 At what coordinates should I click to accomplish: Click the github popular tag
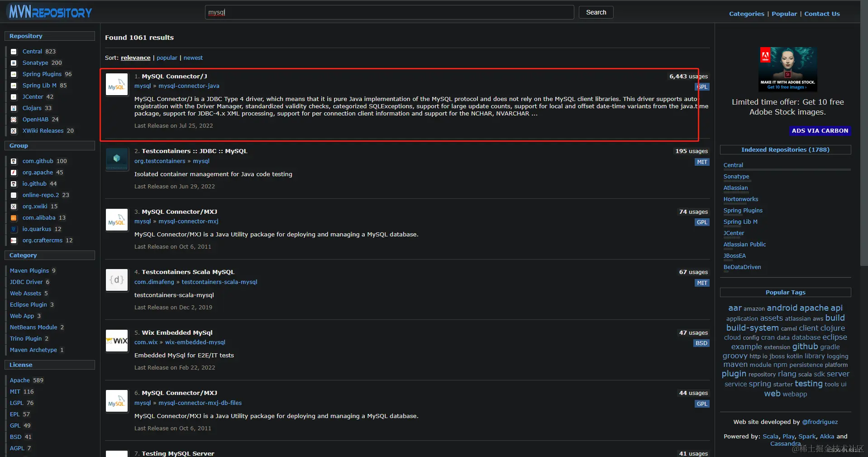(805, 346)
